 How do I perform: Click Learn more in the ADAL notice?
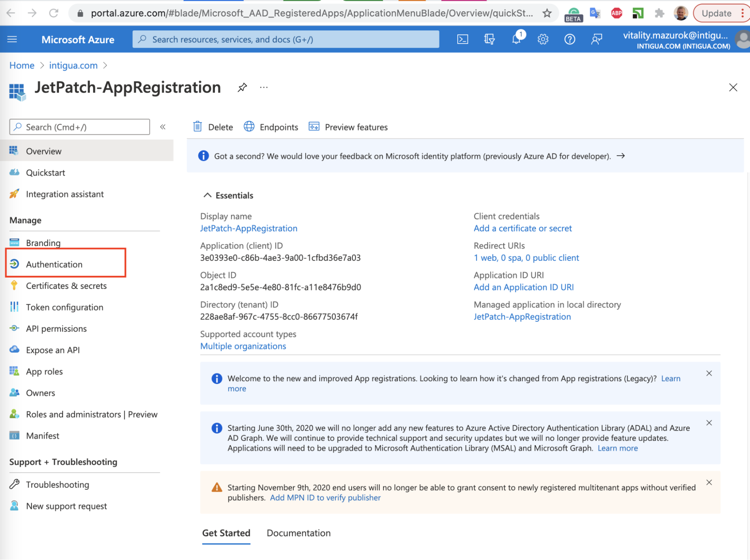click(x=617, y=448)
